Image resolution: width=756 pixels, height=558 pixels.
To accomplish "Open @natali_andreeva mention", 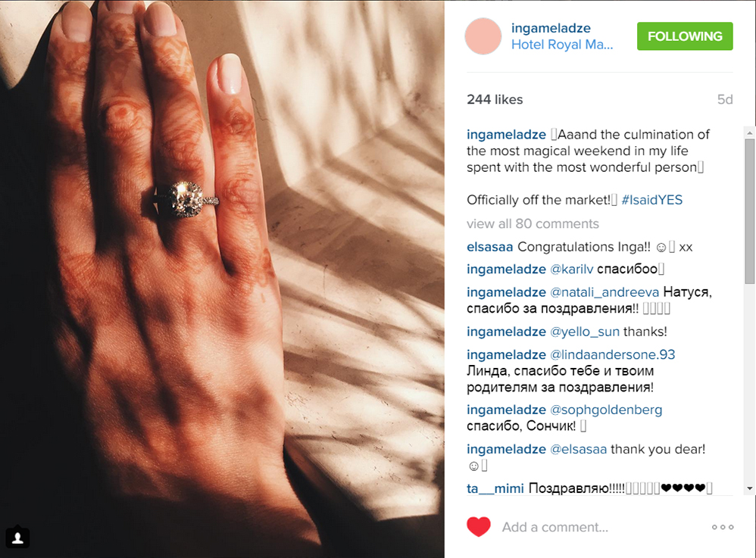I will point(604,292).
